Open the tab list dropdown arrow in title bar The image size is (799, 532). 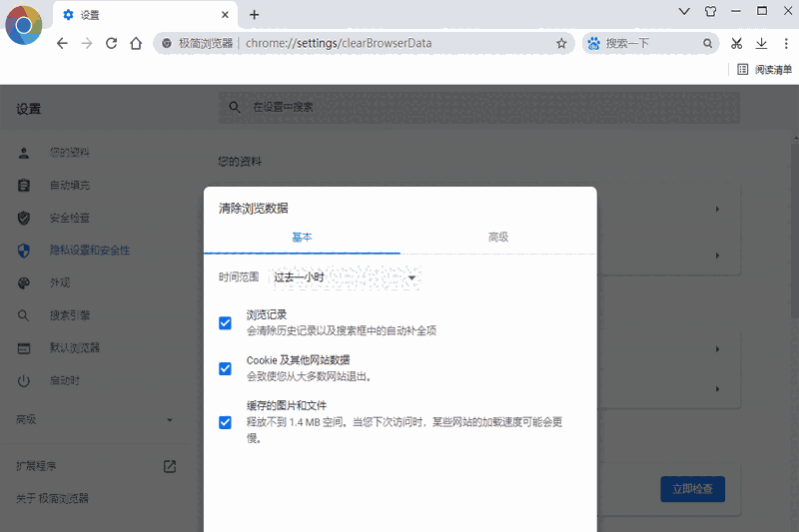coord(684,12)
